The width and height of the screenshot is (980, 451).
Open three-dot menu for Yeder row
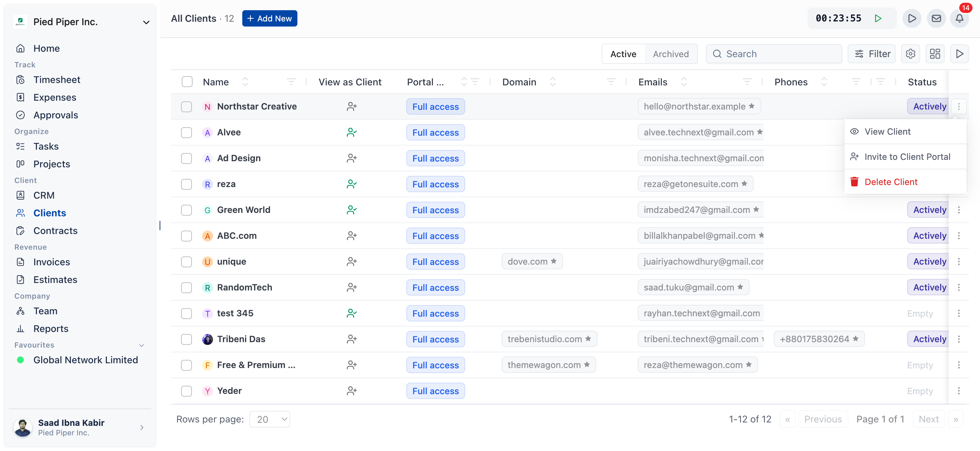point(959,391)
